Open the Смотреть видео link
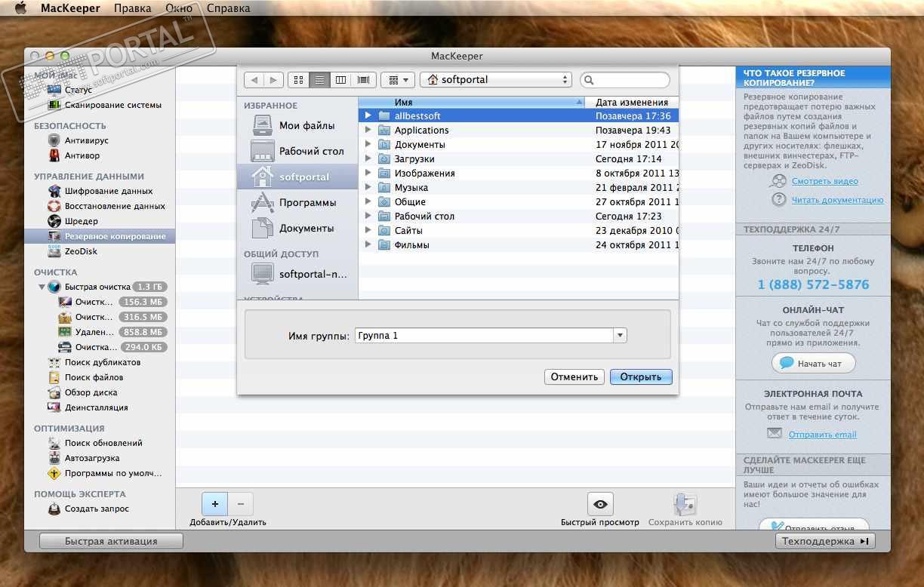Image resolution: width=924 pixels, height=587 pixels. point(824,181)
